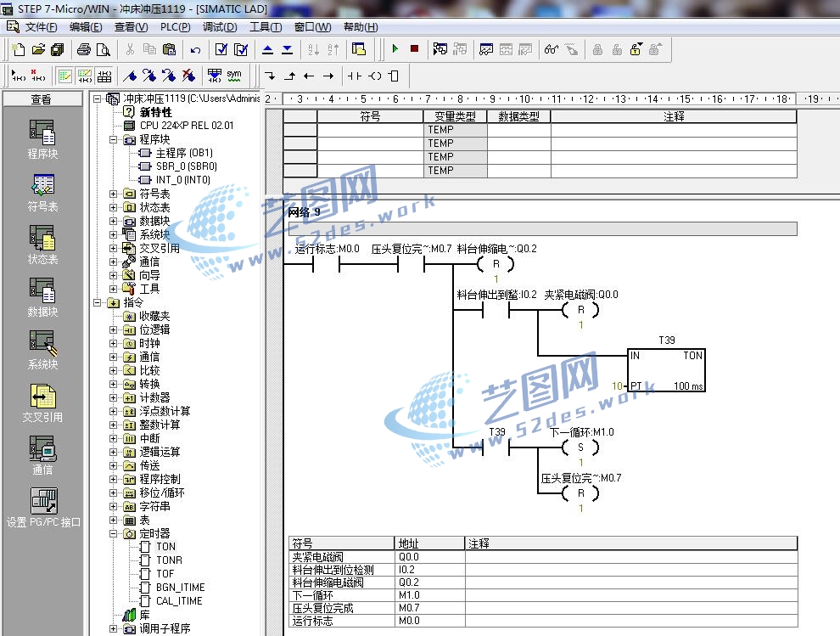This screenshot has height=636, width=840.
Task: Click the Delete Network toolbar icon
Action: [x=38, y=76]
